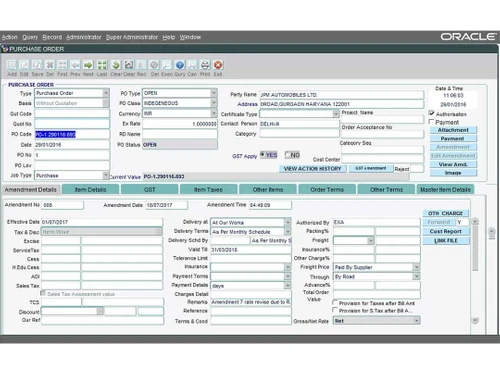
Task: Check Provision for S.Tax after Bill
Action: click(x=335, y=310)
